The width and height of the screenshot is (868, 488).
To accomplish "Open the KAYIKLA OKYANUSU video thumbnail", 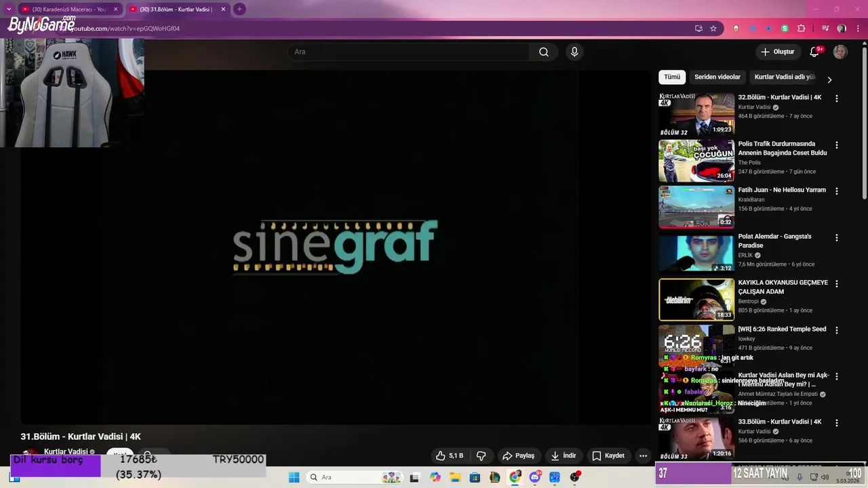I will coord(696,300).
